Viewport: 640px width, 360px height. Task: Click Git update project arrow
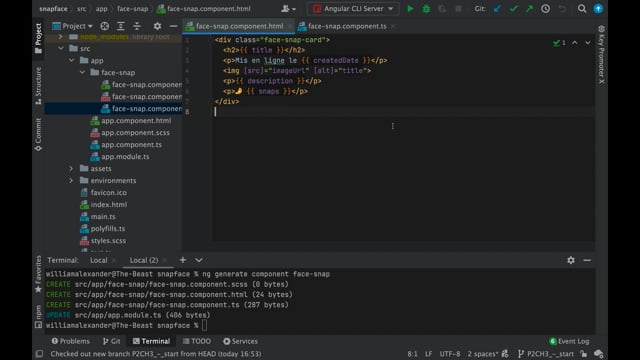tap(497, 9)
